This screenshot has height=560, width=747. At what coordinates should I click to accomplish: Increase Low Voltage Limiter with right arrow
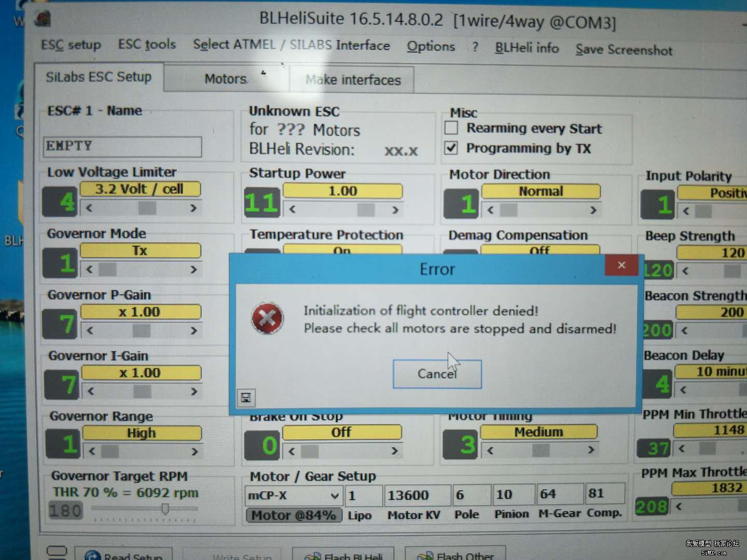(193, 208)
